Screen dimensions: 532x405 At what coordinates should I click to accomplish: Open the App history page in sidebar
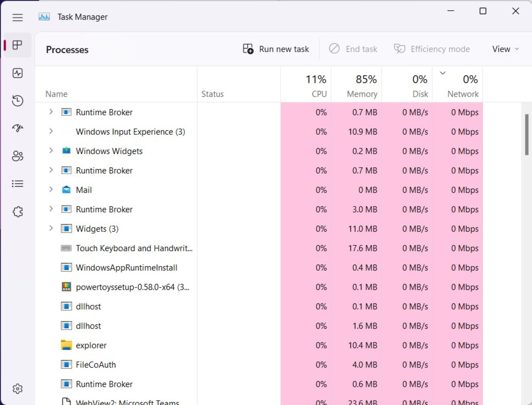(x=17, y=101)
